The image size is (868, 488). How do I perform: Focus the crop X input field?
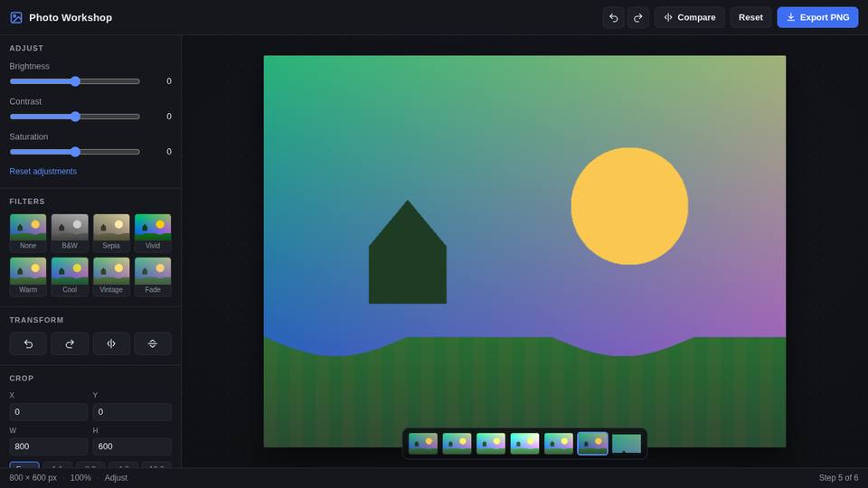point(49,412)
